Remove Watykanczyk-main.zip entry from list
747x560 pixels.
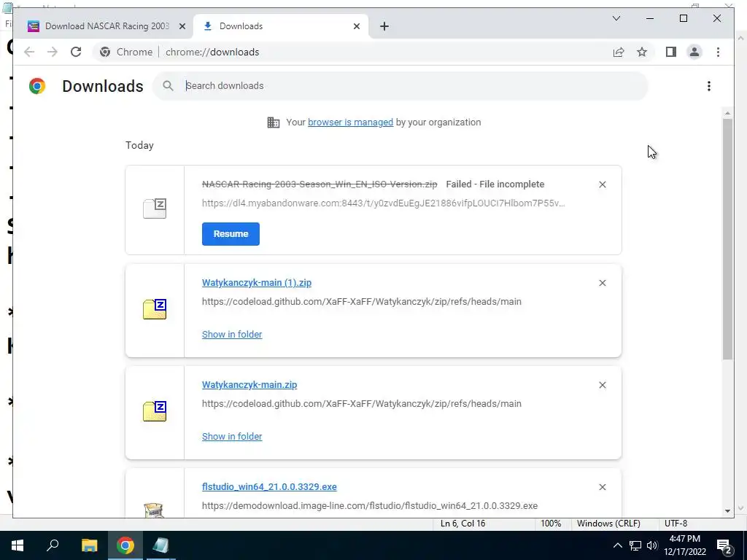pyautogui.click(x=602, y=385)
